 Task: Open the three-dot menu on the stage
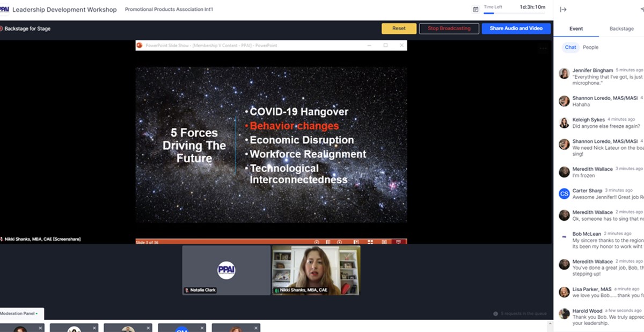coord(543,48)
